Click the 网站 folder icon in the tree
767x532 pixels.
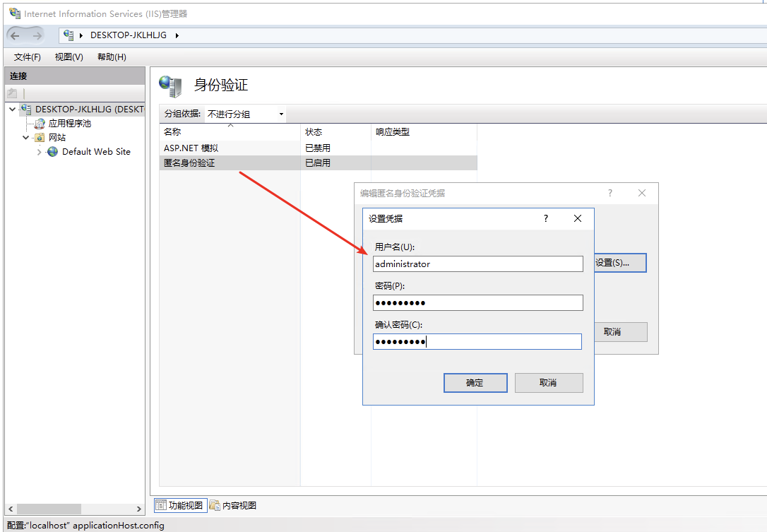click(40, 138)
